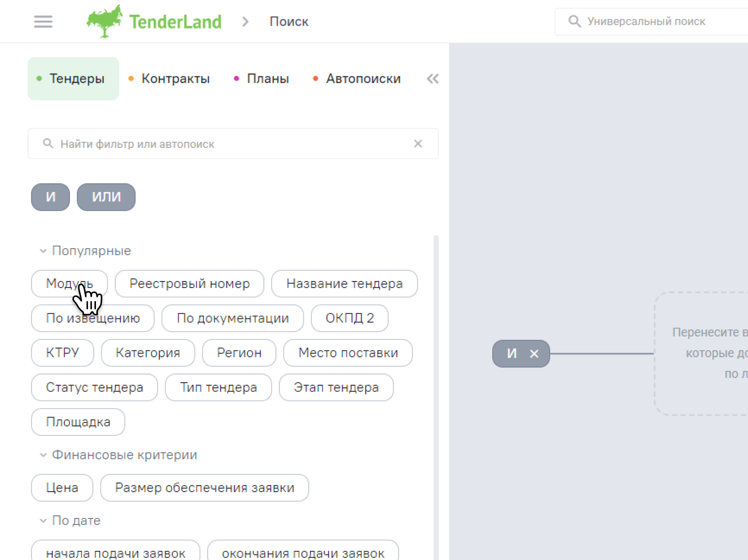This screenshot has height=560, width=748.
Task: Collapse the По дате section
Action: coord(43,521)
